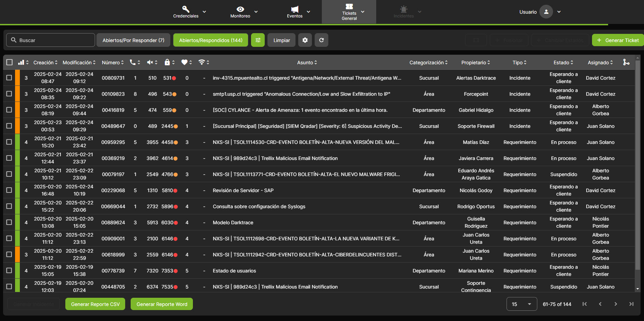Viewport: 644px width, 321px height.
Task: Sort by the phone calls column icon
Action: 133,62
